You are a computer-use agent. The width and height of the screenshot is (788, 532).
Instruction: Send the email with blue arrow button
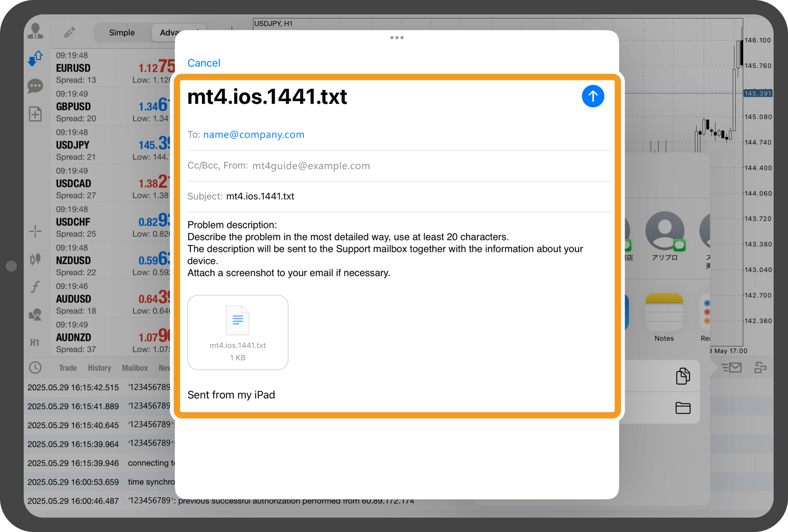click(592, 96)
